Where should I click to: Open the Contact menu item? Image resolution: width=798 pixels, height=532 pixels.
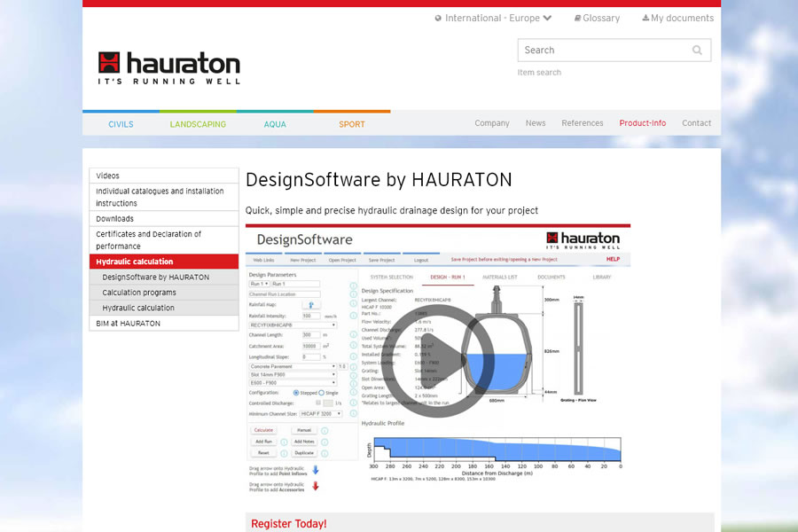click(x=696, y=123)
